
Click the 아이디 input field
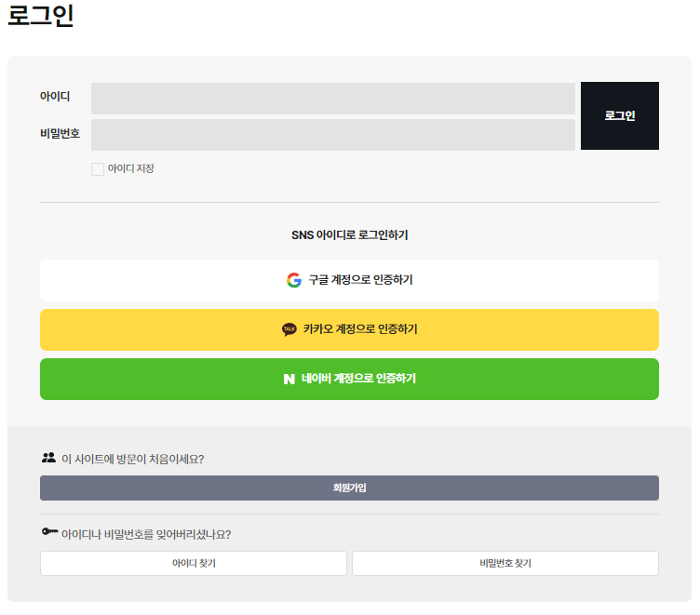333,99
